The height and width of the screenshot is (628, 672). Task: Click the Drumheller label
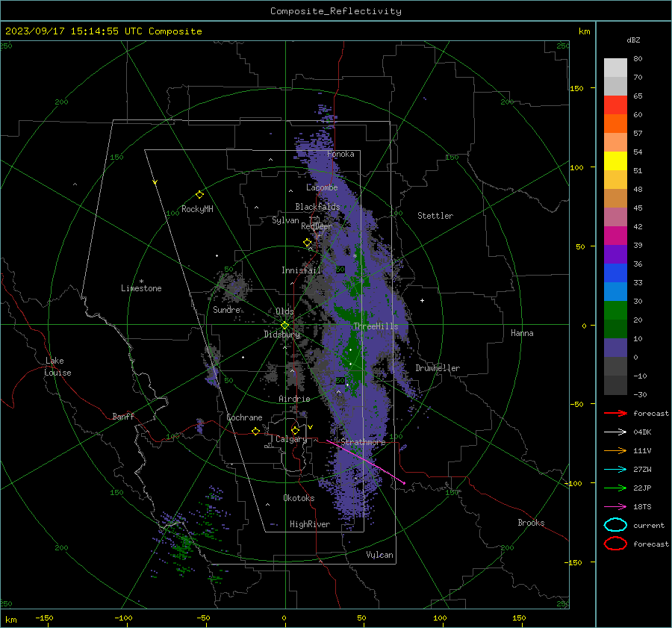click(438, 368)
